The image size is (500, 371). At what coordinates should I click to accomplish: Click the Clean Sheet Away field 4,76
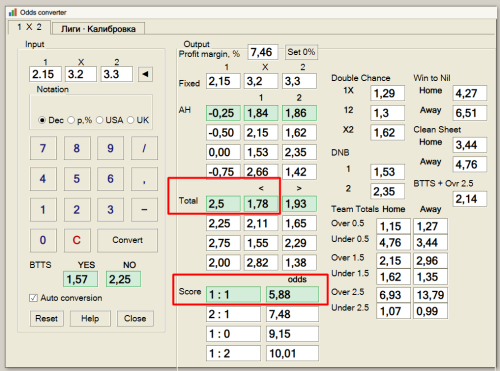pos(470,164)
